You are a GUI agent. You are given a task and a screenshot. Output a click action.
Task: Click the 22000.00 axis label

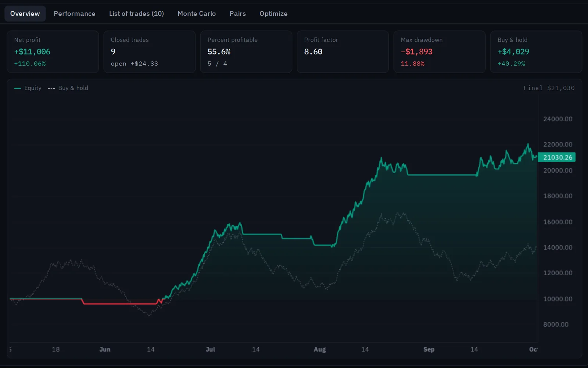click(x=558, y=144)
